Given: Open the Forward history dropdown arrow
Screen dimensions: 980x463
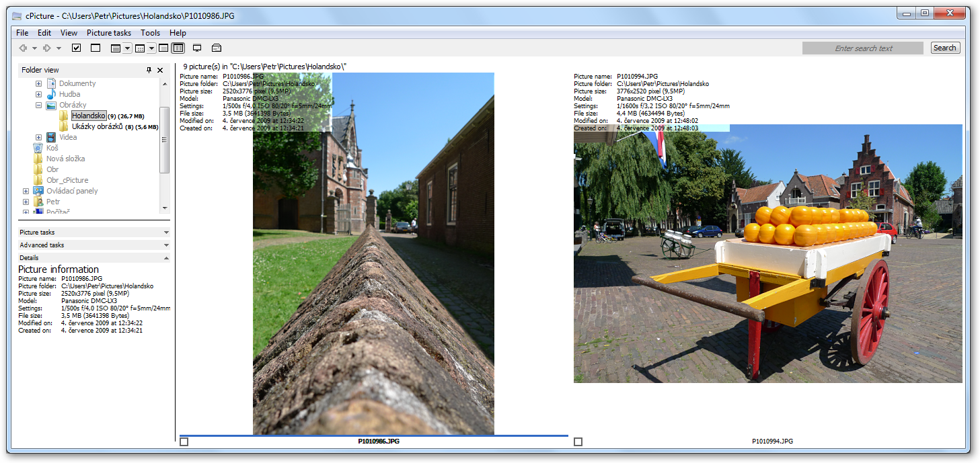Looking at the screenshot, I should click(59, 48).
